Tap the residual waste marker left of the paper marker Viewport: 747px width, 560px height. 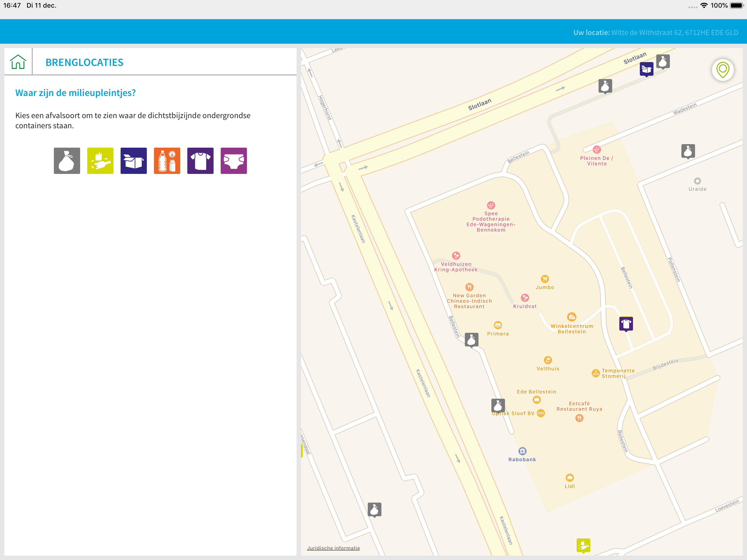(x=605, y=86)
